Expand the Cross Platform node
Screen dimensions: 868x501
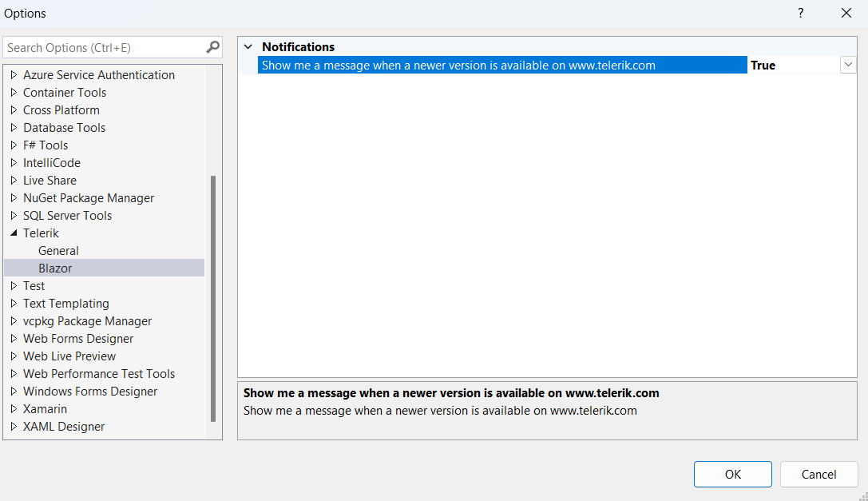coord(14,109)
